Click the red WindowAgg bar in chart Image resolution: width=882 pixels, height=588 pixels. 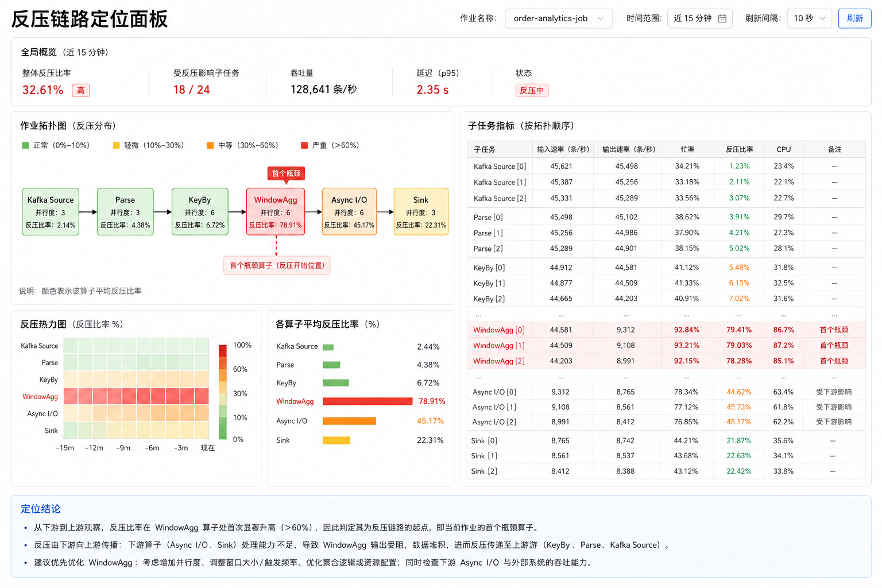[x=367, y=401]
